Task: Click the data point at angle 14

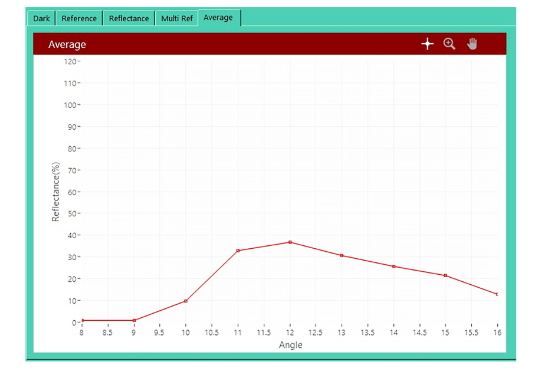Action: pos(394,266)
